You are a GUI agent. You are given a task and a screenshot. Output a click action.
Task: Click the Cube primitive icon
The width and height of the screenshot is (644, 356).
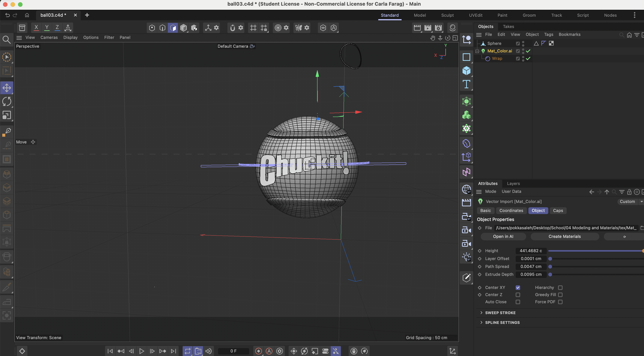click(x=466, y=71)
